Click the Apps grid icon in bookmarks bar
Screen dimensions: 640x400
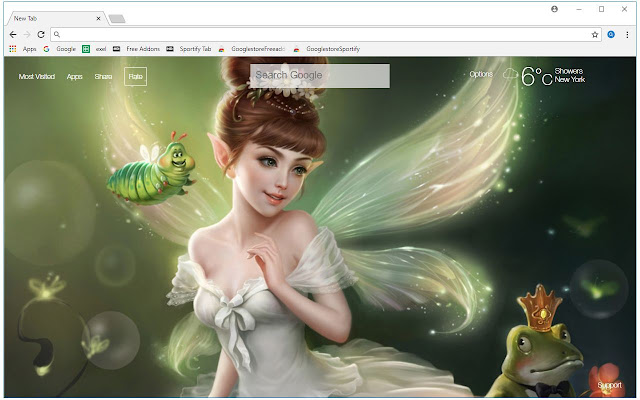(13, 49)
